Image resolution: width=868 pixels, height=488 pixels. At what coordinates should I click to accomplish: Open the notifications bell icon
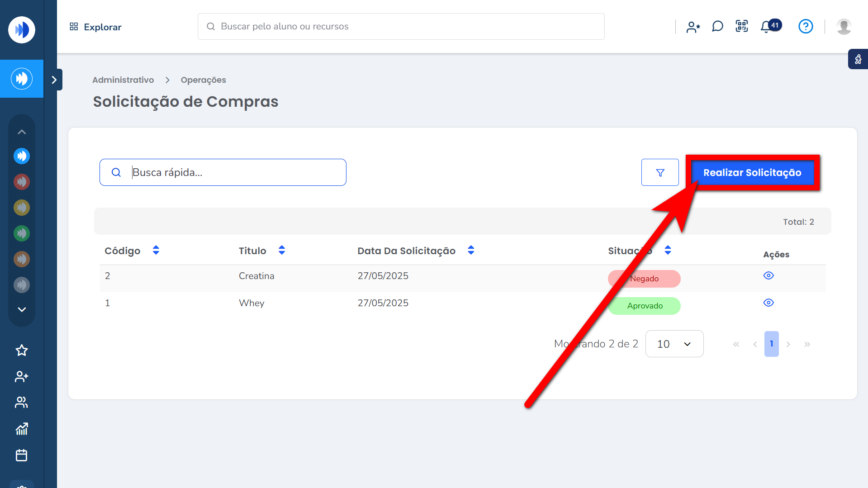pos(766,27)
